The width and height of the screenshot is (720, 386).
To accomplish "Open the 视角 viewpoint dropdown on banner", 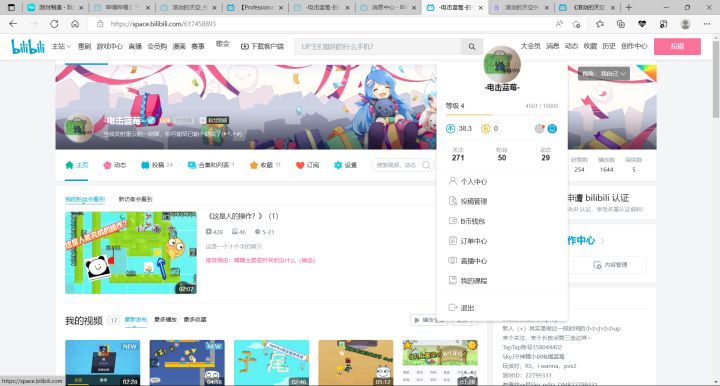I will (x=603, y=73).
